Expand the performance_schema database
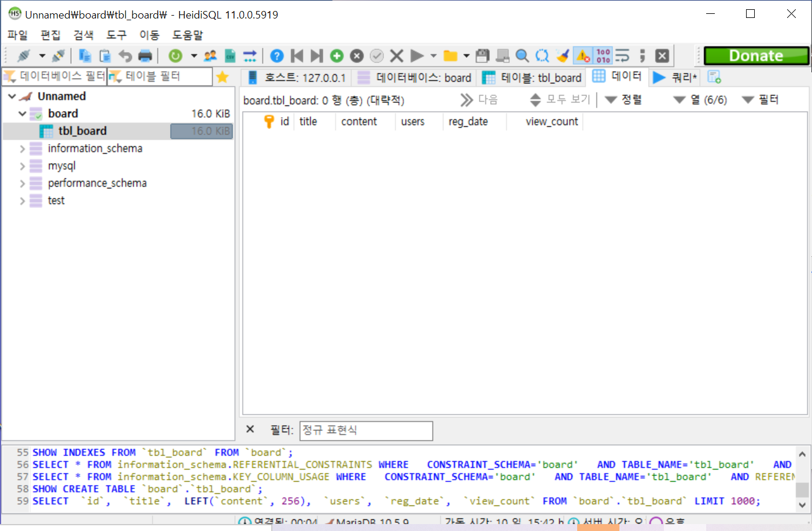The height and width of the screenshot is (531, 812). click(23, 183)
